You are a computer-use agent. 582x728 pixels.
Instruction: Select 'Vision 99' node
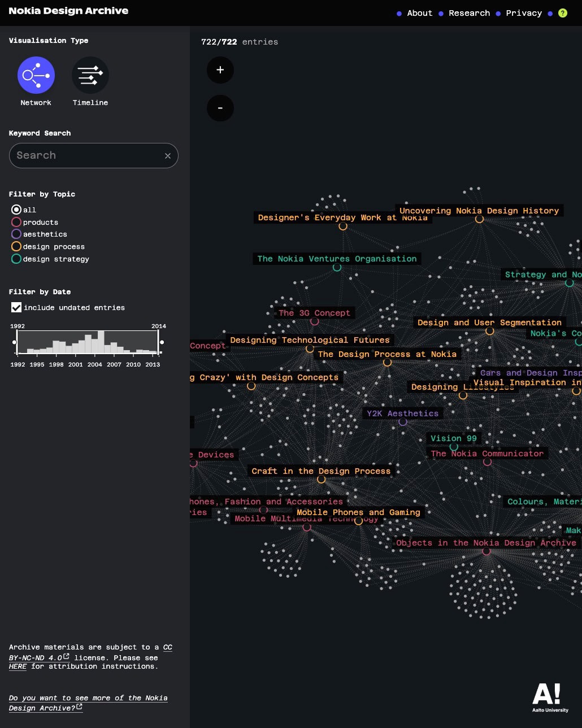coord(454,447)
